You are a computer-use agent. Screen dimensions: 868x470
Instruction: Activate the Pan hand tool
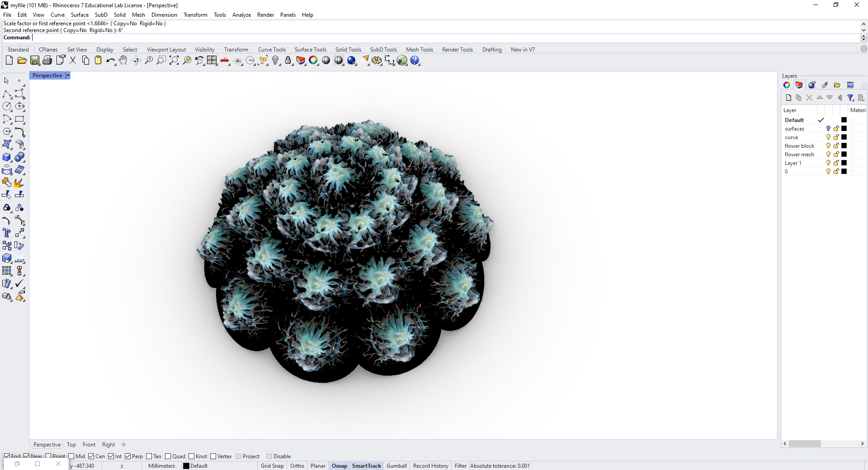coord(123,61)
